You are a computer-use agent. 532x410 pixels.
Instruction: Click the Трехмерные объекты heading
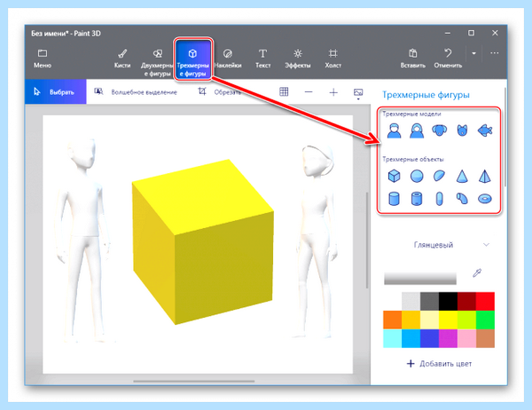click(413, 160)
